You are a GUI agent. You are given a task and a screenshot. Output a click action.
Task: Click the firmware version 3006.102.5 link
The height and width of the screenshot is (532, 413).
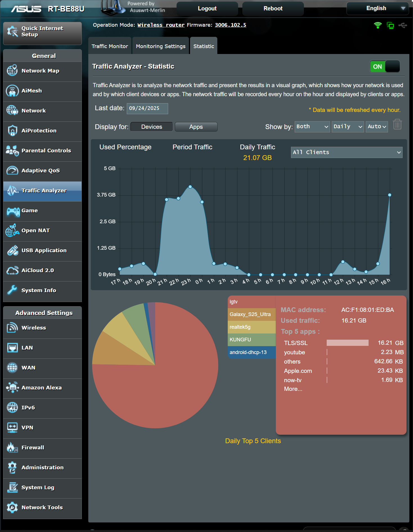click(230, 25)
